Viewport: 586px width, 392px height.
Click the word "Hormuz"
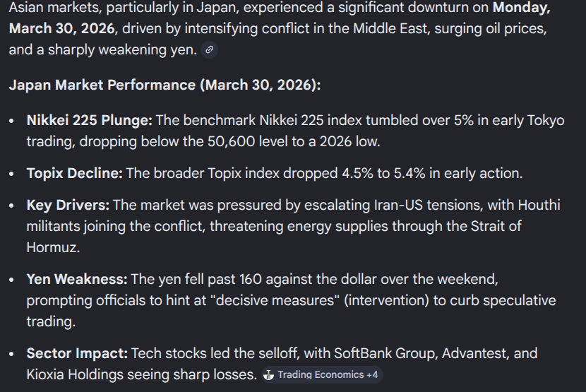52,248
